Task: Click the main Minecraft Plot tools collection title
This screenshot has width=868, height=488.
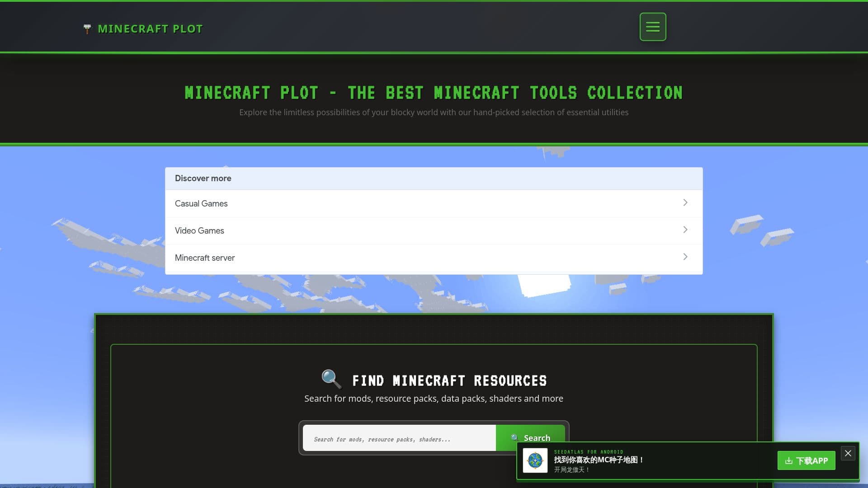Action: coord(434,93)
